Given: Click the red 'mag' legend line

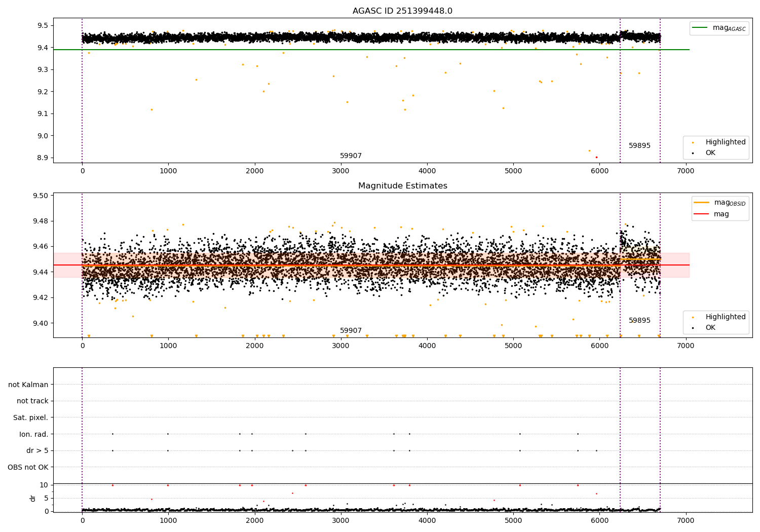Looking at the screenshot, I should [702, 214].
